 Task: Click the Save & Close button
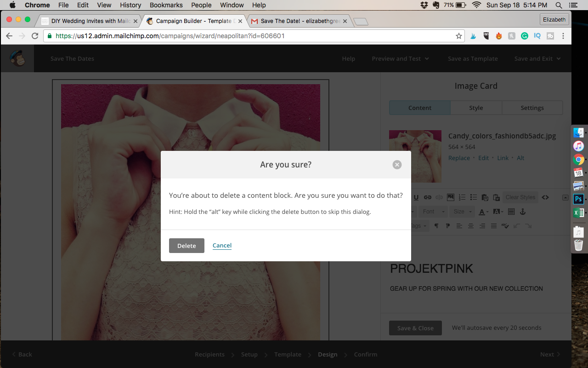pos(415,328)
